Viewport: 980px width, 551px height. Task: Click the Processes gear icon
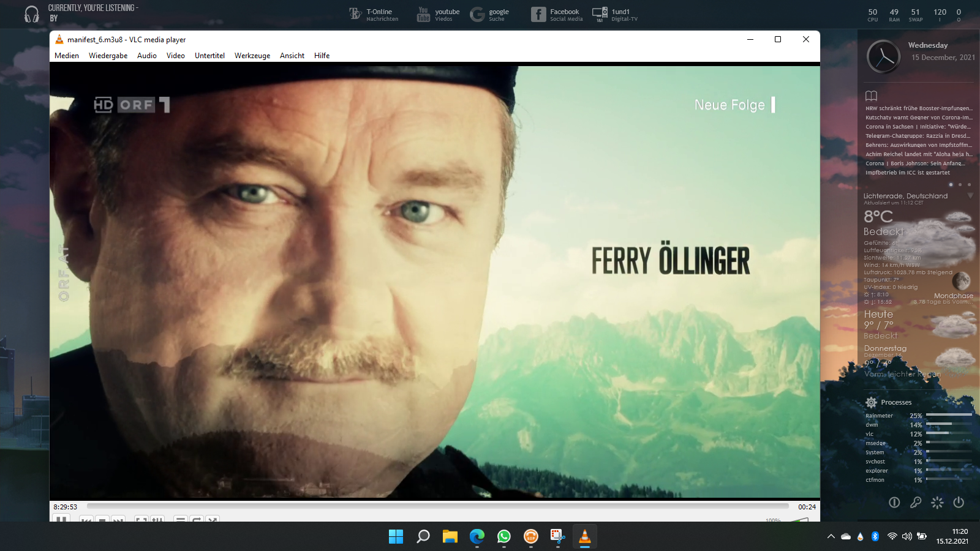871,402
